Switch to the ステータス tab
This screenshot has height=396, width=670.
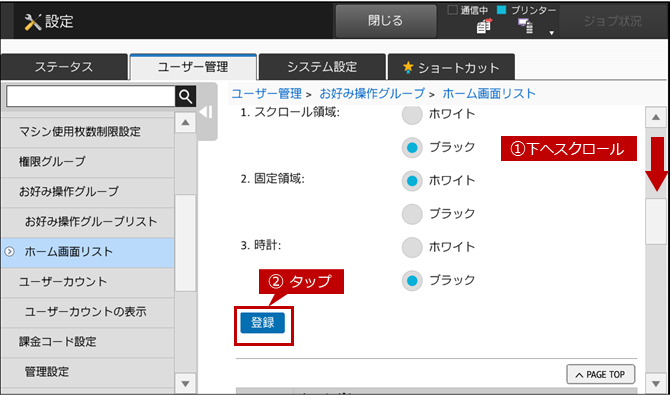point(64,67)
